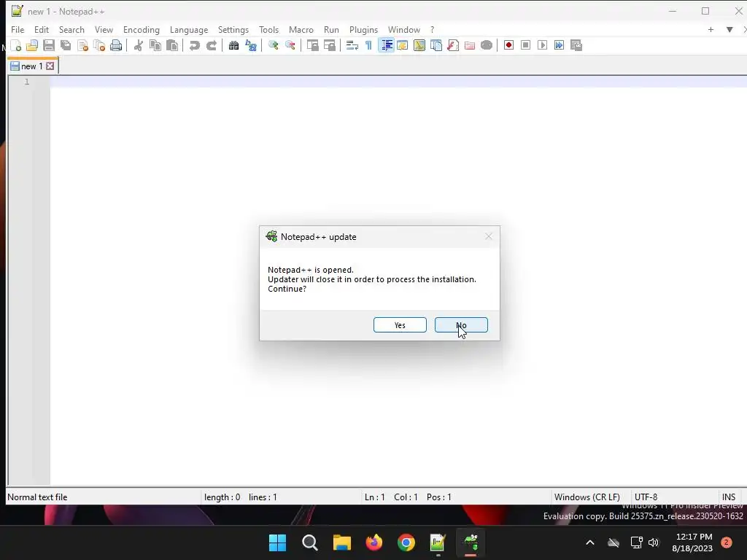Click Synchronize Vertical Scrolling icon
This screenshot has height=560, width=747.
tap(312, 45)
